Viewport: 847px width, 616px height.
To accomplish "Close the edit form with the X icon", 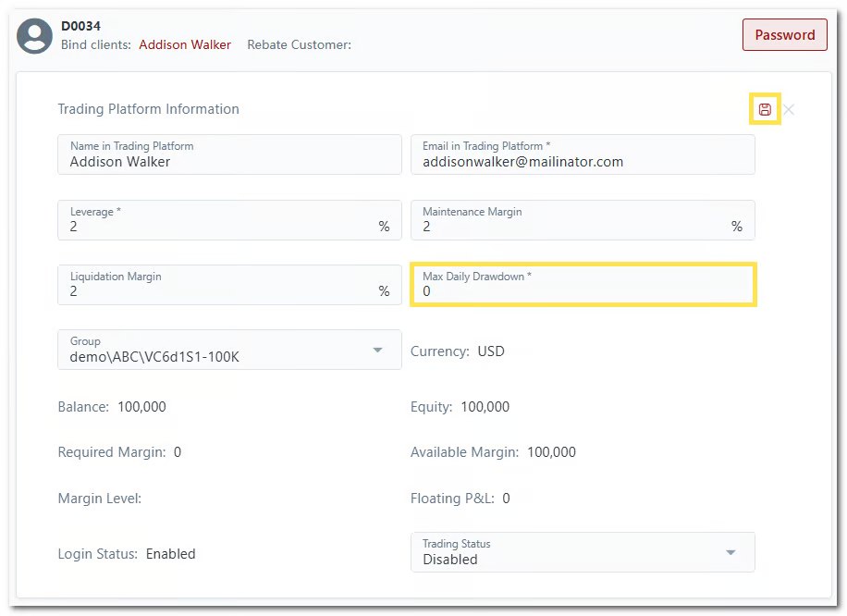I will point(789,110).
